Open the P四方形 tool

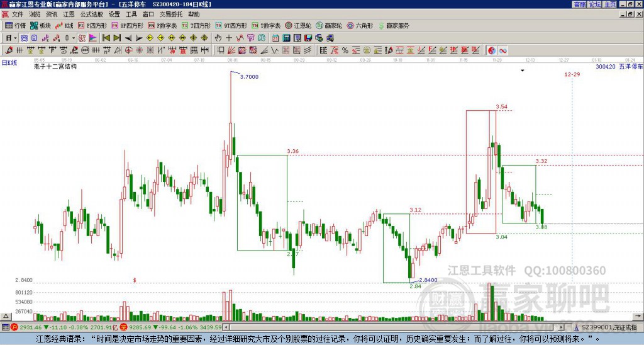click(x=93, y=25)
